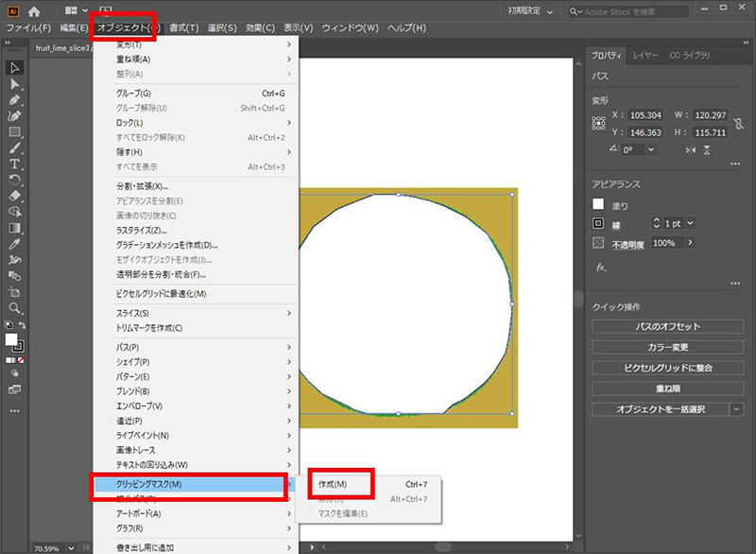
Task: Switch to the レイヤー tab
Action: (646, 57)
